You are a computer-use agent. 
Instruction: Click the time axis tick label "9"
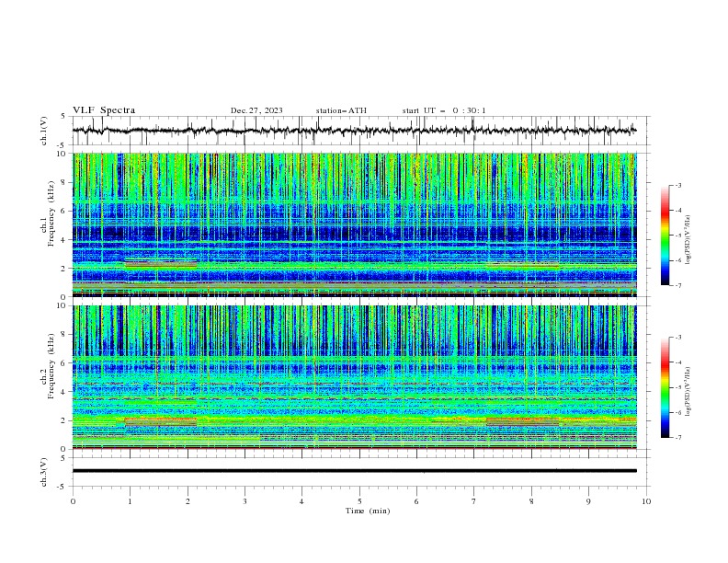click(x=588, y=501)
